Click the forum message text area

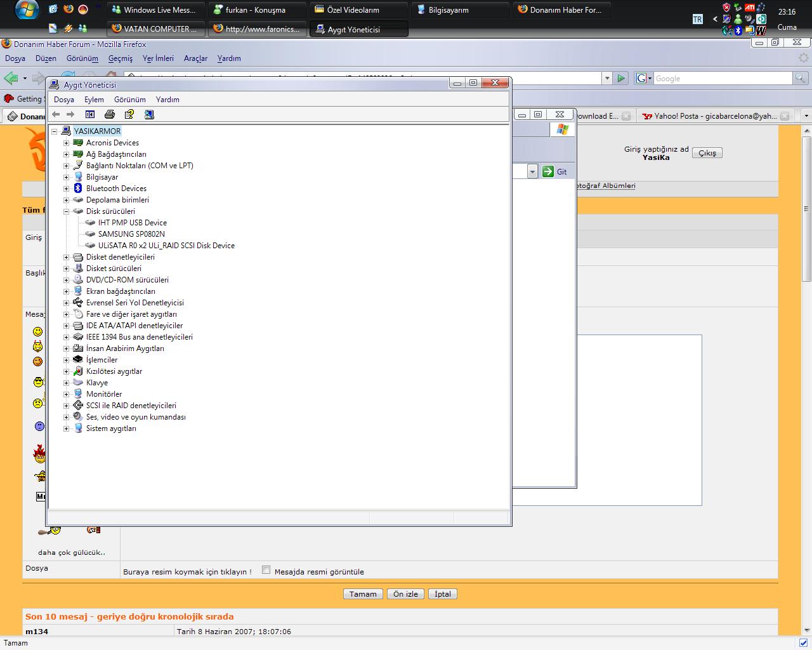pyautogui.click(x=638, y=420)
